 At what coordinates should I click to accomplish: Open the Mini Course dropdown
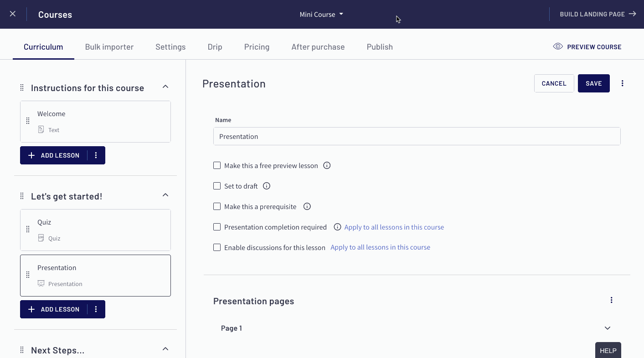pyautogui.click(x=321, y=15)
